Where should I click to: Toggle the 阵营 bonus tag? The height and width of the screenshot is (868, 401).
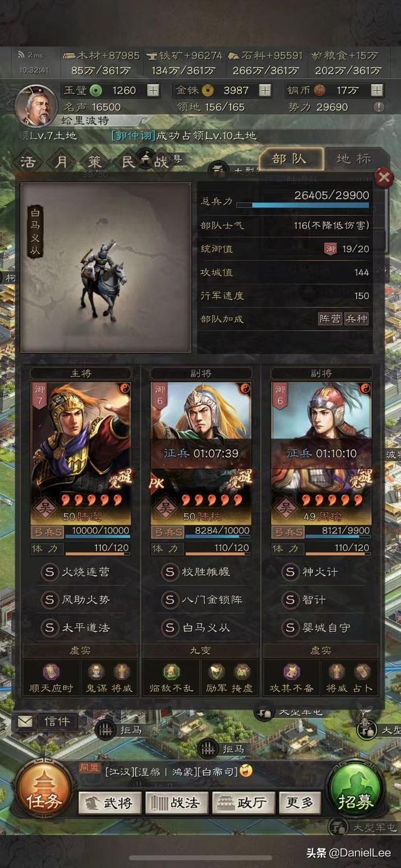tap(330, 319)
